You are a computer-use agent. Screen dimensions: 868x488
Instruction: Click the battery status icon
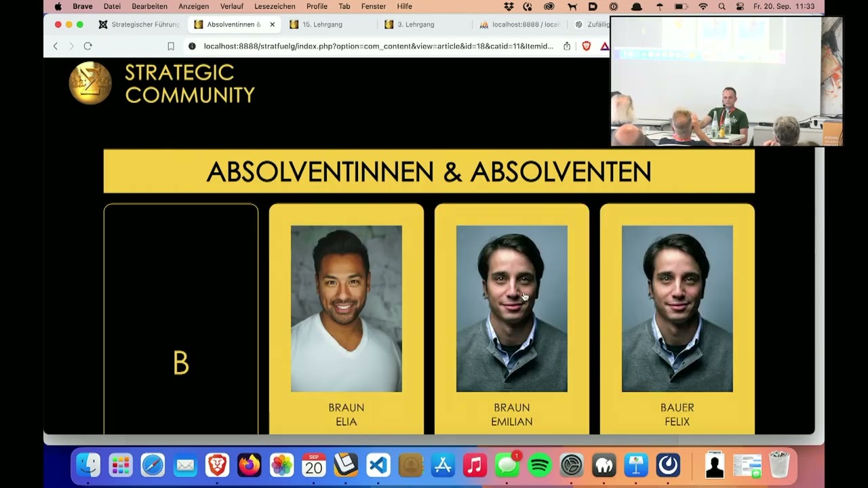(x=681, y=7)
